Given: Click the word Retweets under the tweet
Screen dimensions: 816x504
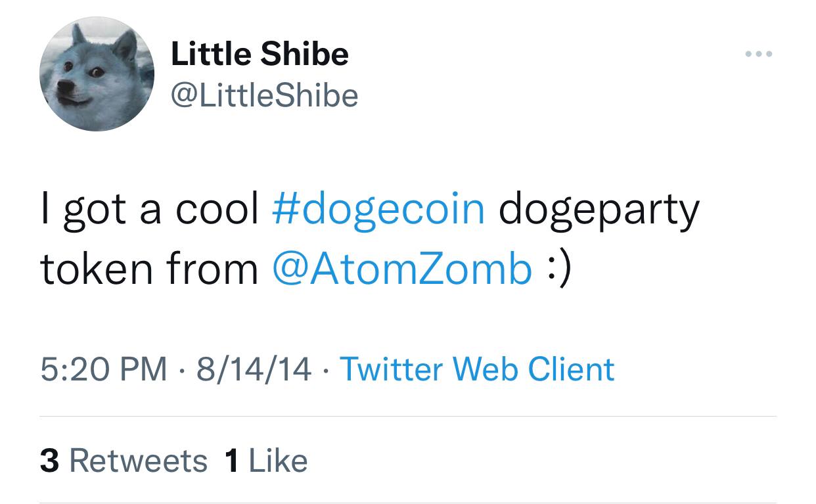Looking at the screenshot, I should click(x=138, y=460).
